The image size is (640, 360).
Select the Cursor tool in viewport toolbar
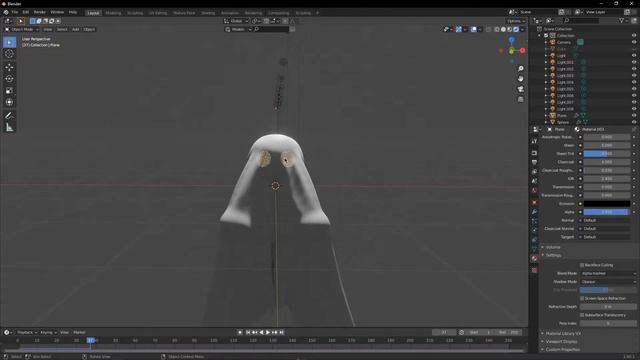click(9, 53)
